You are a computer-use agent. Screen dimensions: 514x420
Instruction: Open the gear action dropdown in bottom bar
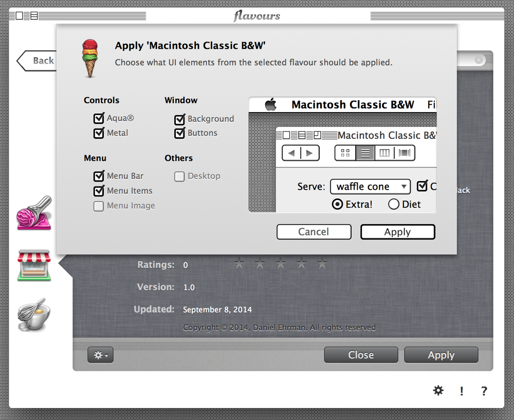(x=100, y=355)
